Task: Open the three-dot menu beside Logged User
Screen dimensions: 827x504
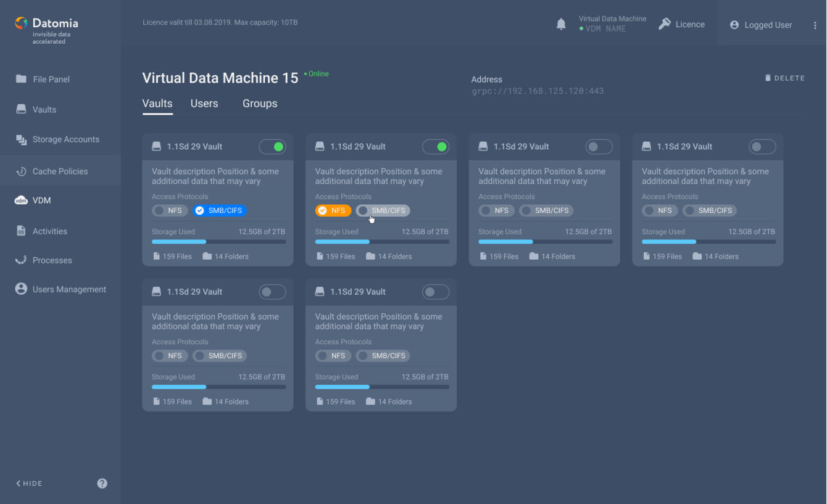Action: click(815, 25)
